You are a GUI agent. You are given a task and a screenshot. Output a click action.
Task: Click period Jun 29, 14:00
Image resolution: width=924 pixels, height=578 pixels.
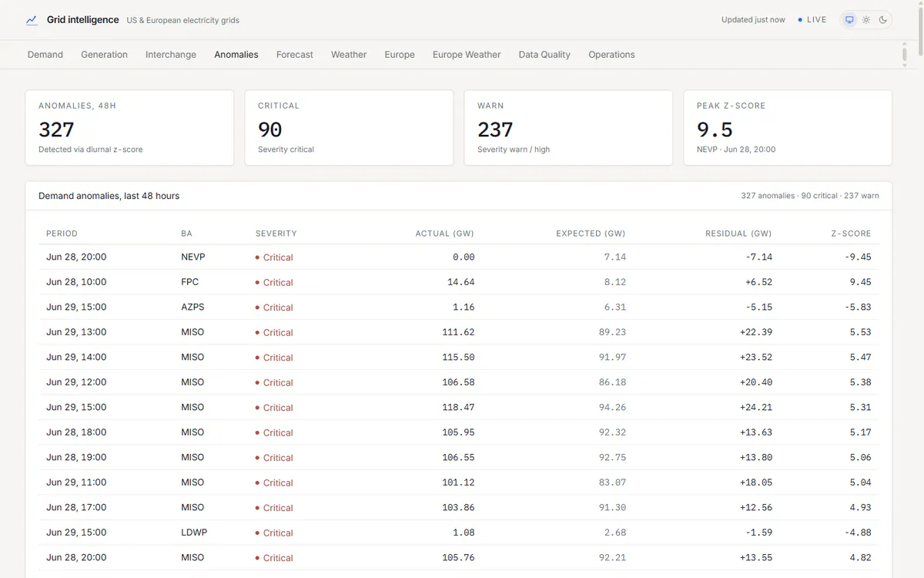tap(76, 358)
